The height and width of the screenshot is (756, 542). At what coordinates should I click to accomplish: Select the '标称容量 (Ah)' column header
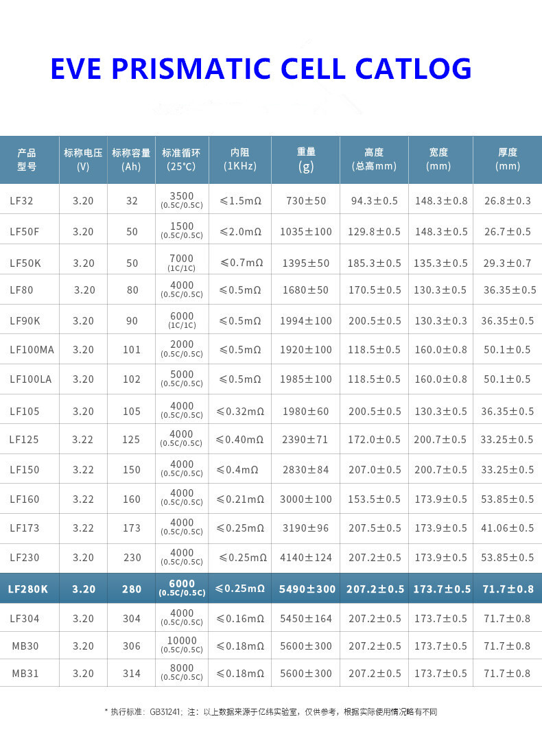point(131,160)
